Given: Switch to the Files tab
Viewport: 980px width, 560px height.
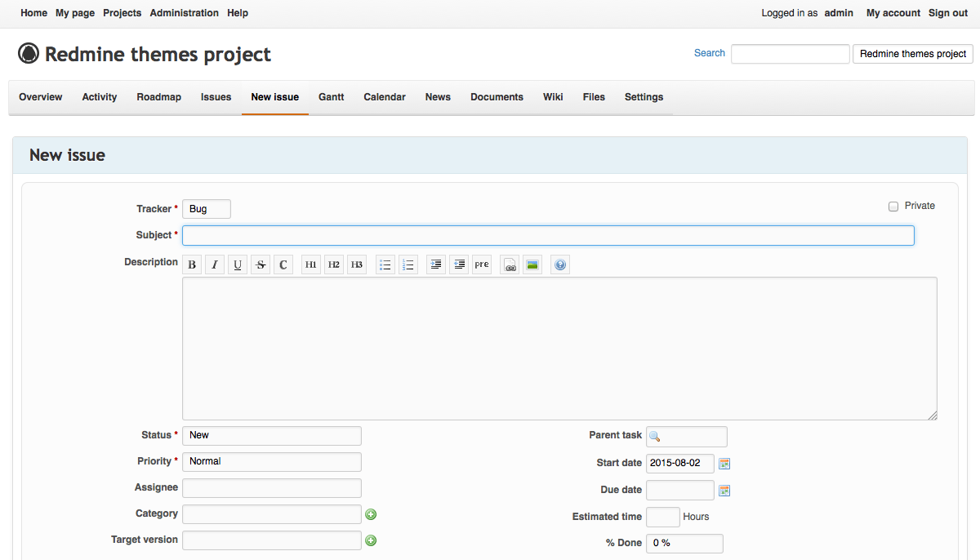Looking at the screenshot, I should pos(594,97).
